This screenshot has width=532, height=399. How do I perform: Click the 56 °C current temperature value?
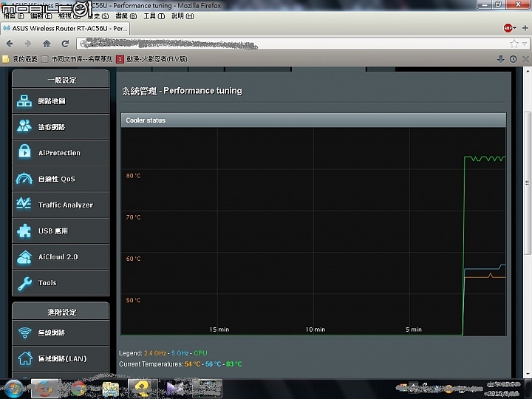214,364
